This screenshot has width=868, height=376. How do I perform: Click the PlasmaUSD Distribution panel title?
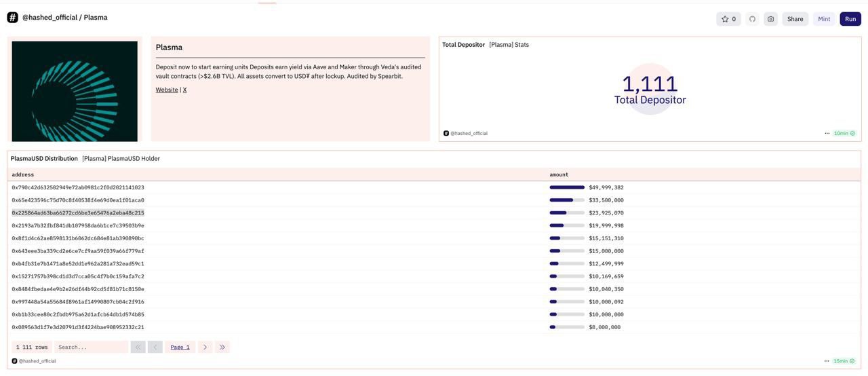click(44, 159)
